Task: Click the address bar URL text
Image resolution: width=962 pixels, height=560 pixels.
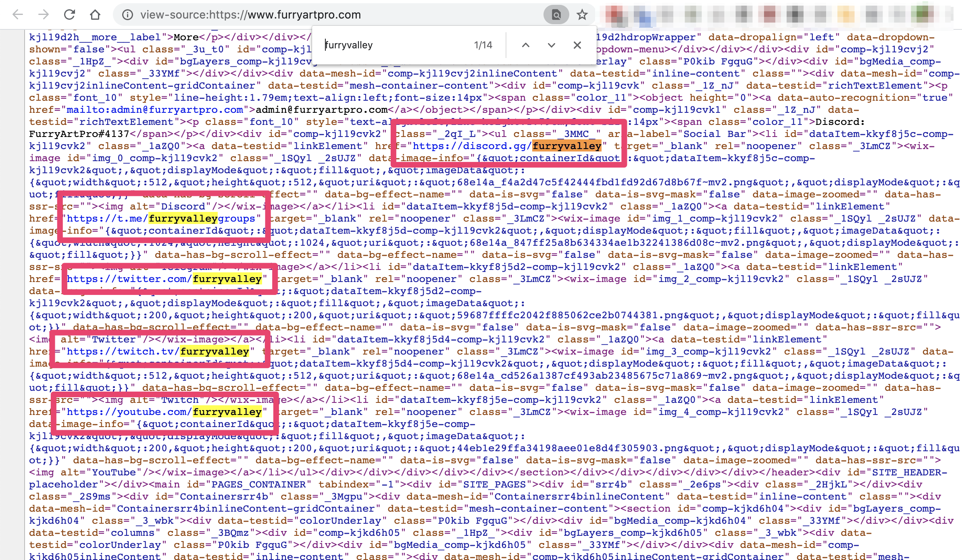Action: 250,15
